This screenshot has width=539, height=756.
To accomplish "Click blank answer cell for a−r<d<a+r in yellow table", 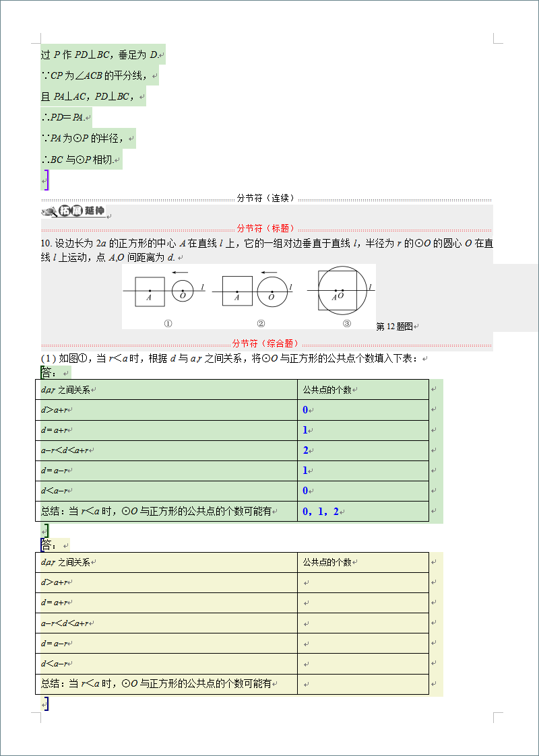I will point(363,623).
